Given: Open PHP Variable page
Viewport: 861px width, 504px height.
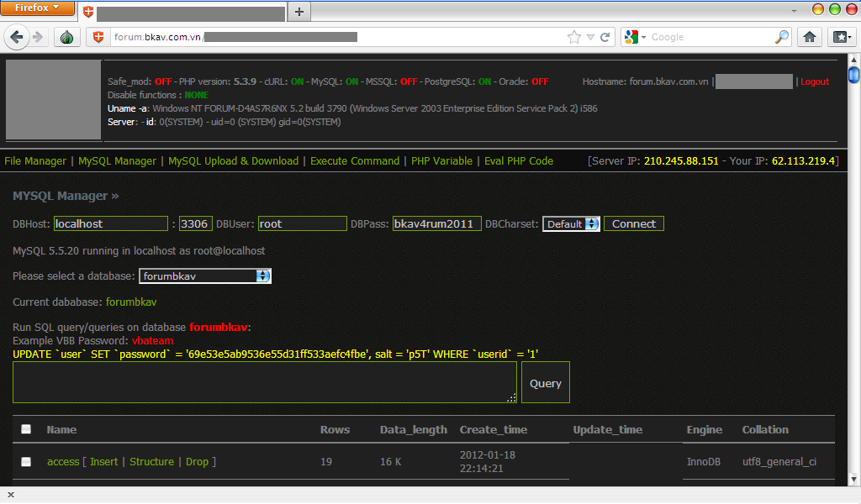Looking at the screenshot, I should [441, 161].
